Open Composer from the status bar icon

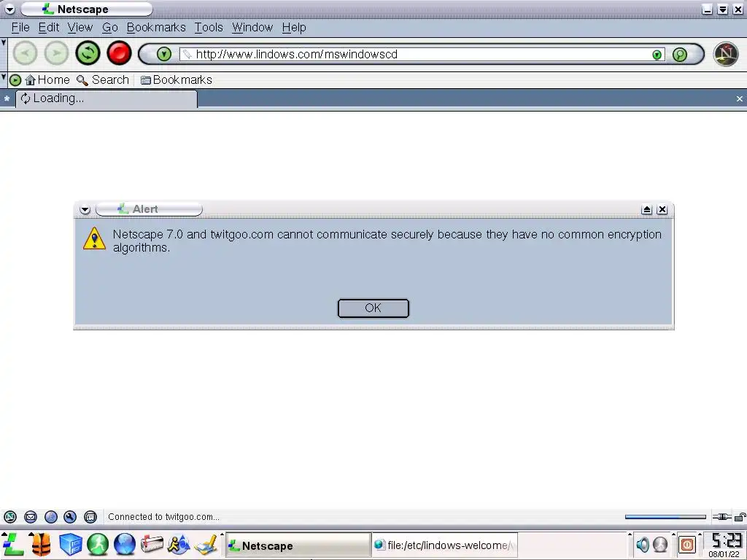coord(70,517)
